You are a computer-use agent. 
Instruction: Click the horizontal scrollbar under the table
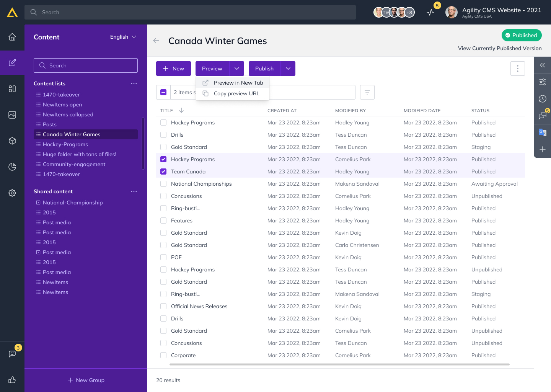(333, 364)
